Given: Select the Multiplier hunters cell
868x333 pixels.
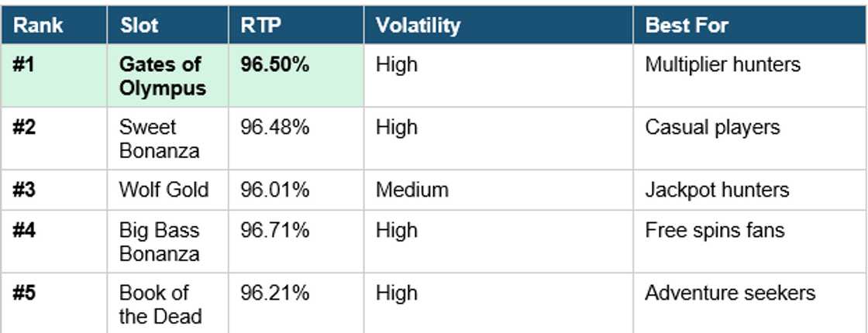Looking at the screenshot, I should pyautogui.click(x=722, y=64).
